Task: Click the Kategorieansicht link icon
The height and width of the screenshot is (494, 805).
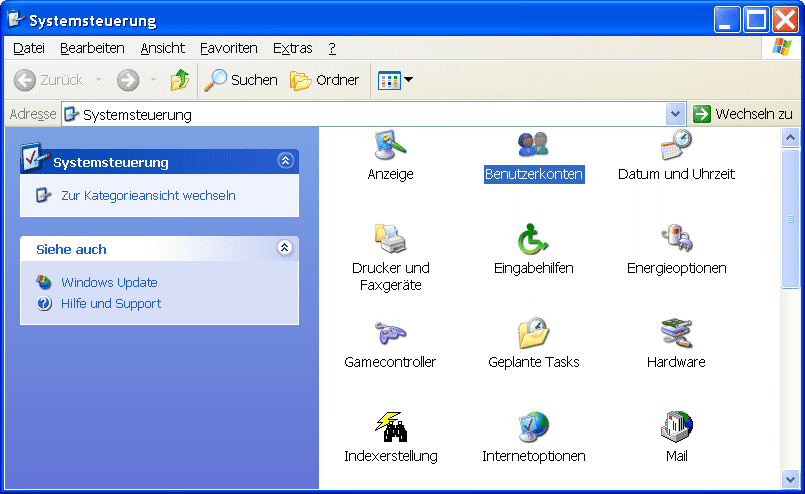Action: (x=44, y=195)
